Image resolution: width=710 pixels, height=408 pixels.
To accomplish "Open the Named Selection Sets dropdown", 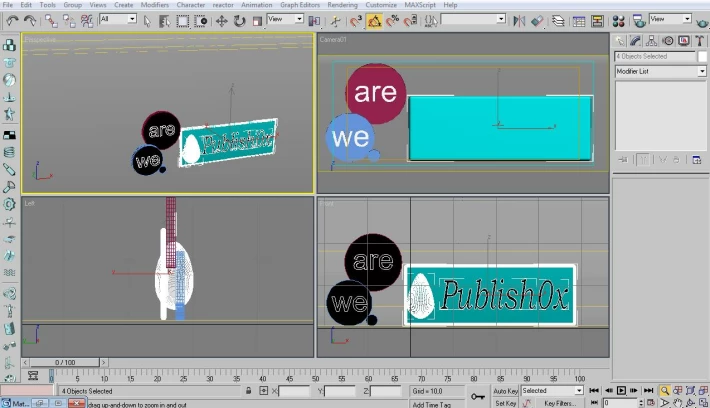I will click(x=473, y=19).
